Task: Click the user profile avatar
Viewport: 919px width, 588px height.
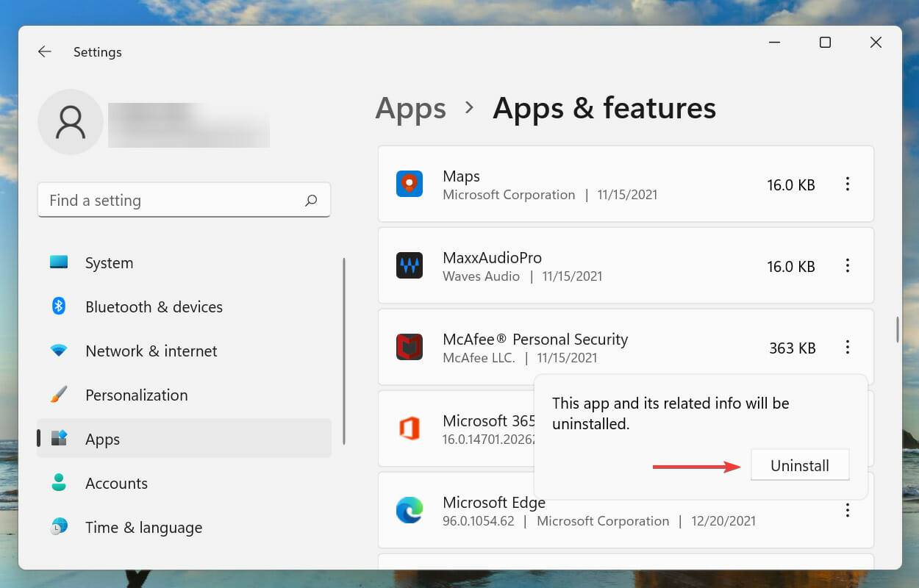Action: 71,122
